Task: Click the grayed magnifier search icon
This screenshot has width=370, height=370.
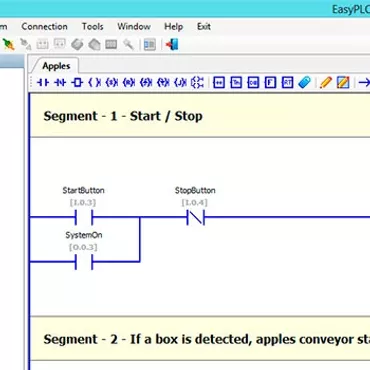Action: click(128, 44)
